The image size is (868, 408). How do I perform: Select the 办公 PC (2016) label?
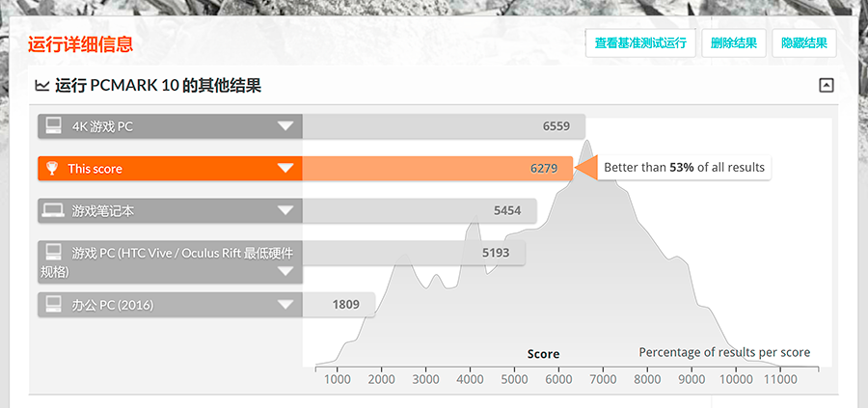click(x=113, y=305)
